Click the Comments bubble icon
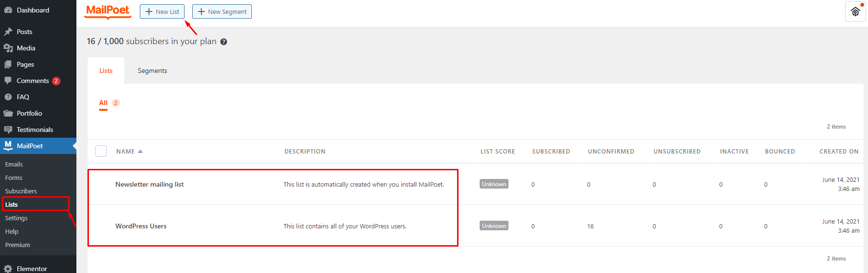The height and width of the screenshot is (273, 868). (x=8, y=81)
